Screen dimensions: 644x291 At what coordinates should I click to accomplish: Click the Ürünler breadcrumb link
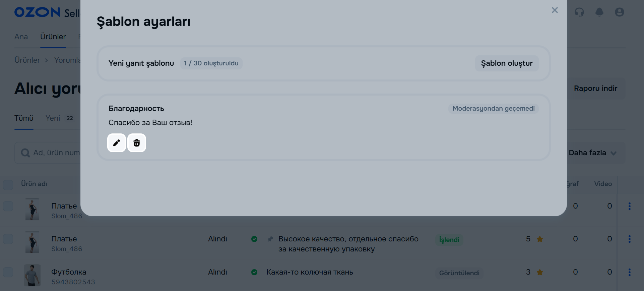(27, 60)
